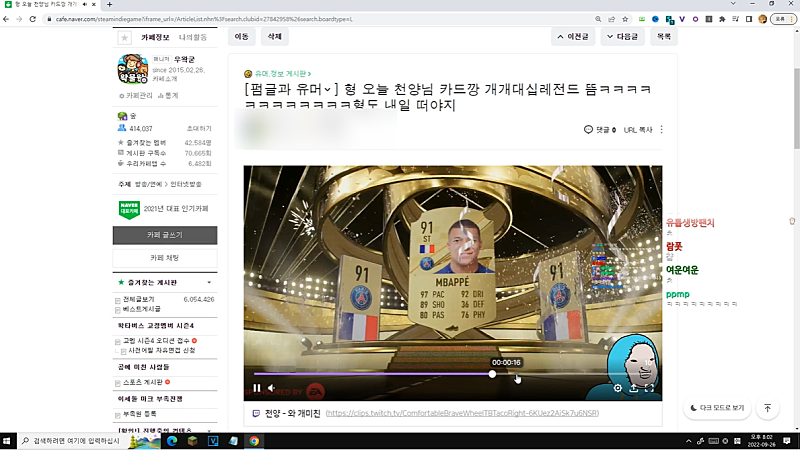
Task: Click the green extension icon in the toolbar
Action: tap(642, 19)
